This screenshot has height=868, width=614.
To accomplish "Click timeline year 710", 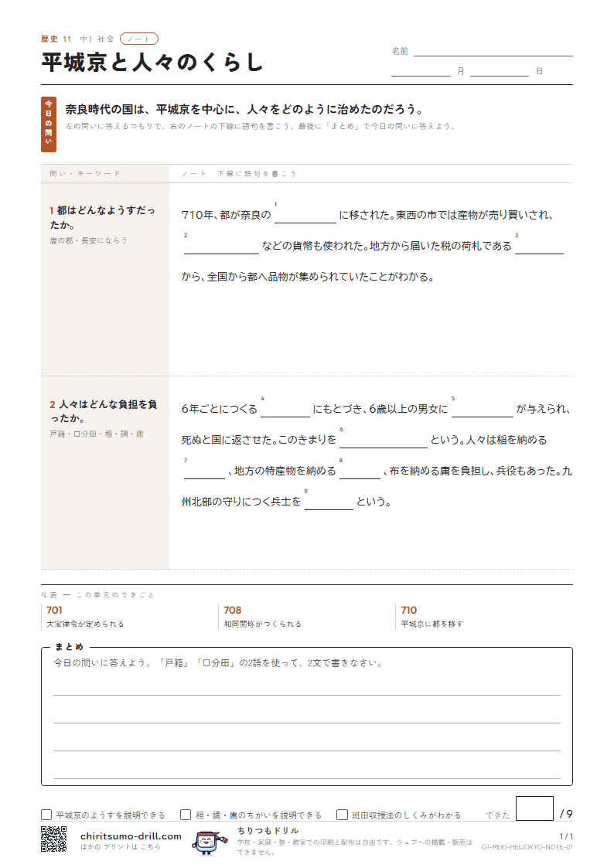I will (x=409, y=610).
